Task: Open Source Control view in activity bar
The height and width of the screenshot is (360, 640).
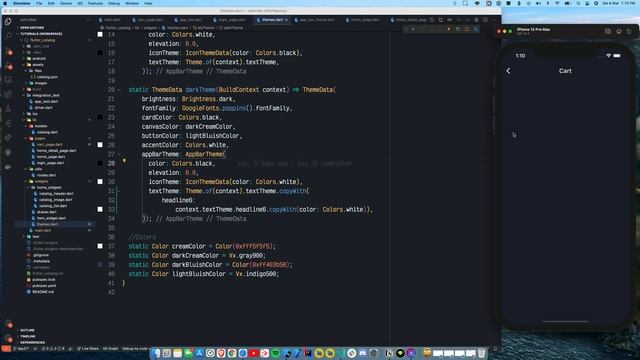Action: click(9, 51)
